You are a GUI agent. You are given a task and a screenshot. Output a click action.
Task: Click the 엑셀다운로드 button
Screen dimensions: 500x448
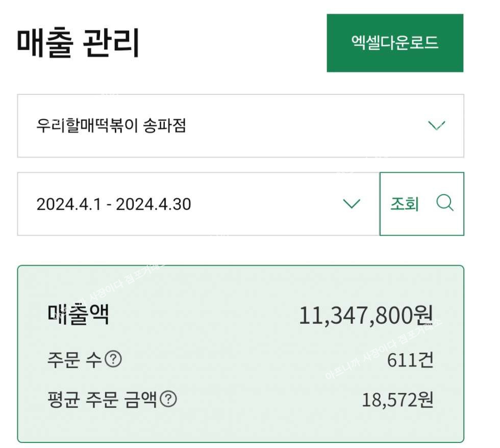[x=395, y=43]
